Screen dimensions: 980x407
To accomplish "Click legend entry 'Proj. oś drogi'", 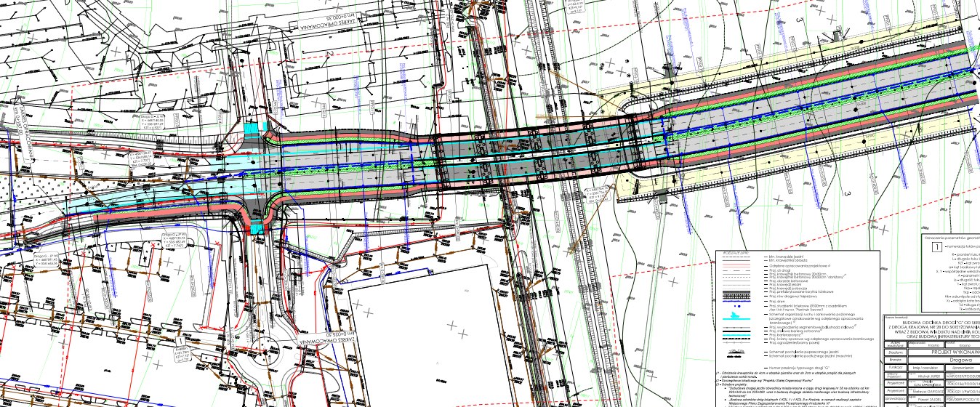I will click(780, 270).
